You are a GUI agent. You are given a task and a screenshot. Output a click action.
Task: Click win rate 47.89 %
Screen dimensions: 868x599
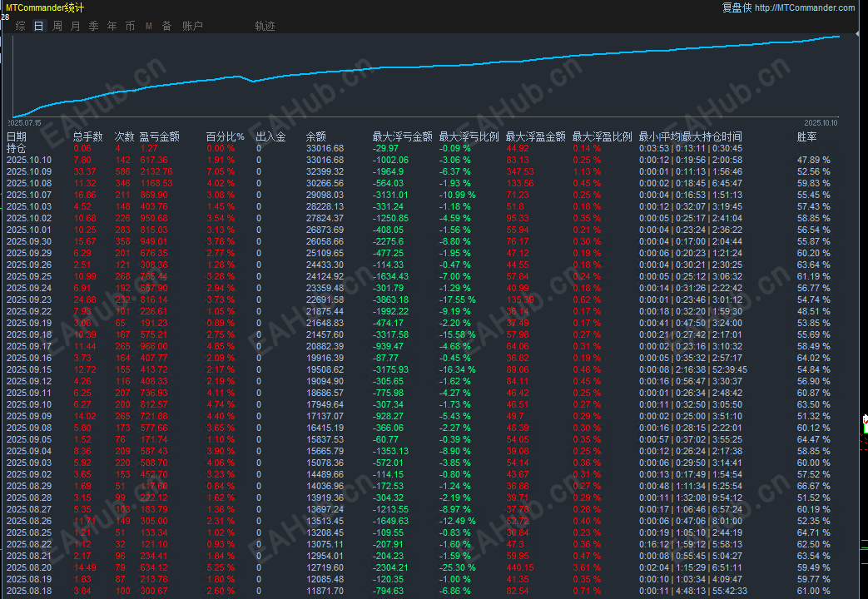[814, 160]
